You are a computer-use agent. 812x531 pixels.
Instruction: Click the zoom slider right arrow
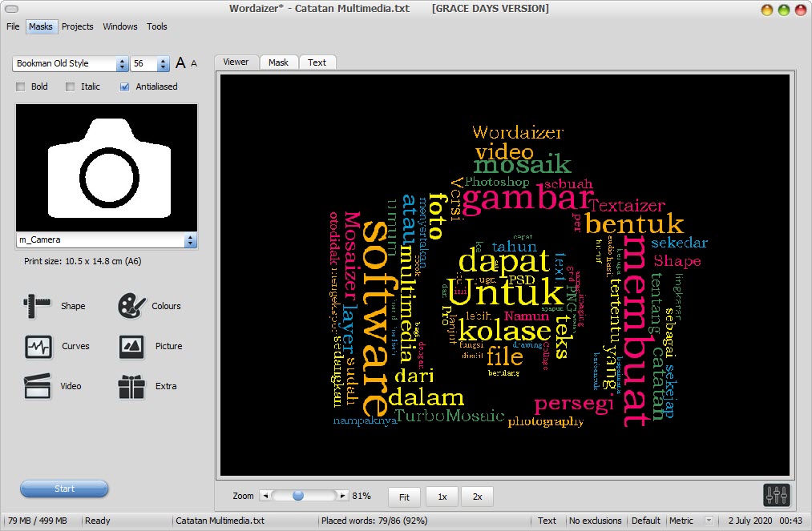(341, 496)
